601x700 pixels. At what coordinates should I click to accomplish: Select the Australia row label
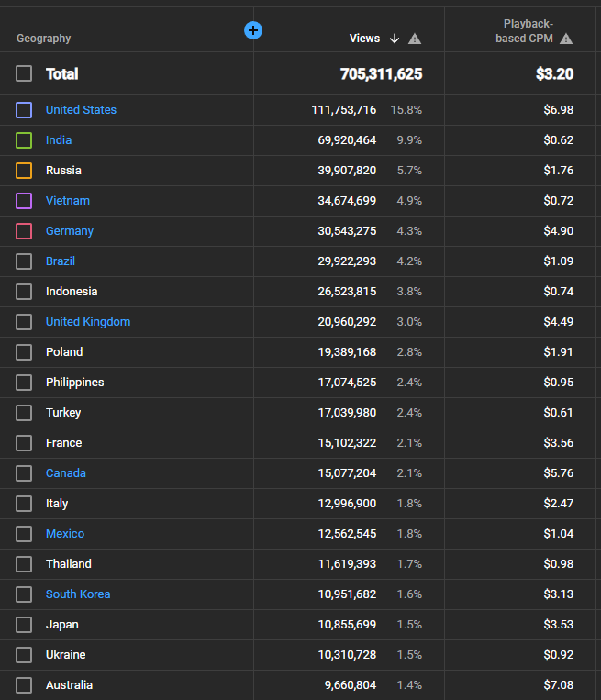click(x=69, y=685)
